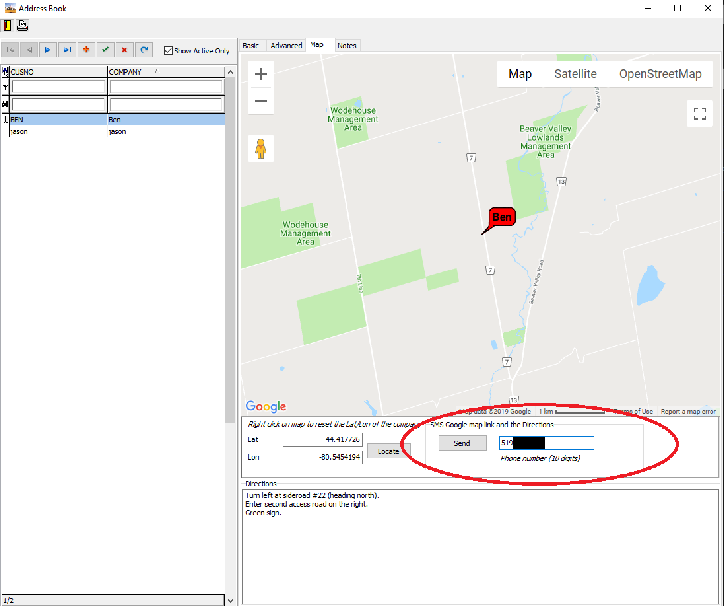Click CUSNO filter input field
Viewport: 724px width, 606px height.
(59, 87)
